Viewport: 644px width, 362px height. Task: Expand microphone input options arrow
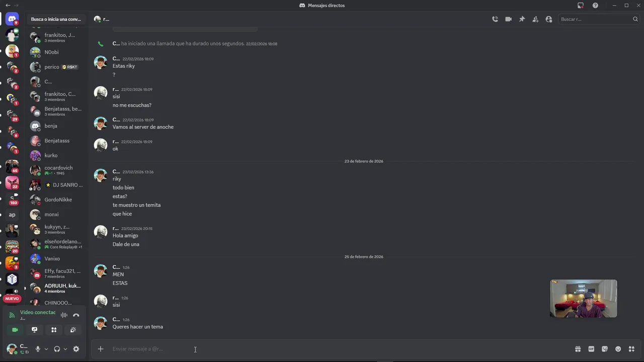click(46, 349)
